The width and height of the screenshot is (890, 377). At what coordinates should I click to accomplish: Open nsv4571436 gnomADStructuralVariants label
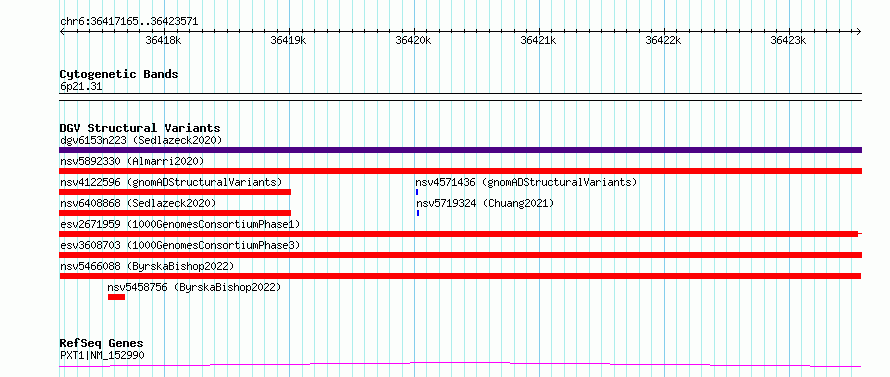526,182
